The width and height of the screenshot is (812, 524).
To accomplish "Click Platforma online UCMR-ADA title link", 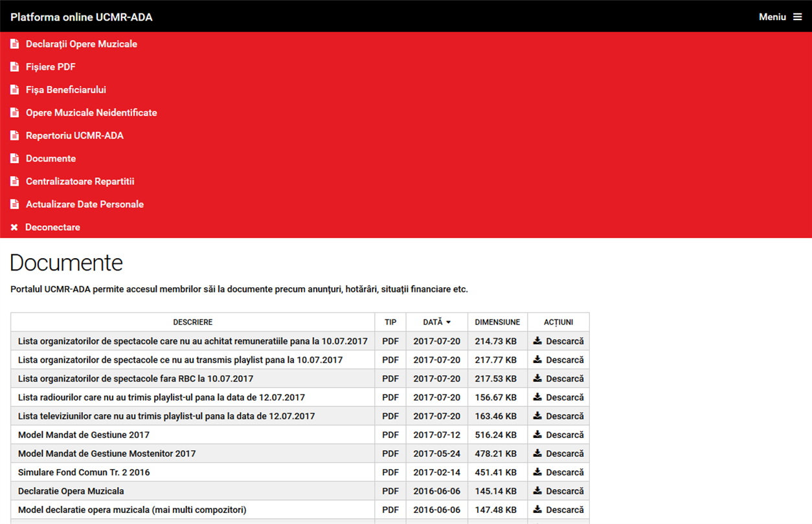I will pyautogui.click(x=82, y=17).
